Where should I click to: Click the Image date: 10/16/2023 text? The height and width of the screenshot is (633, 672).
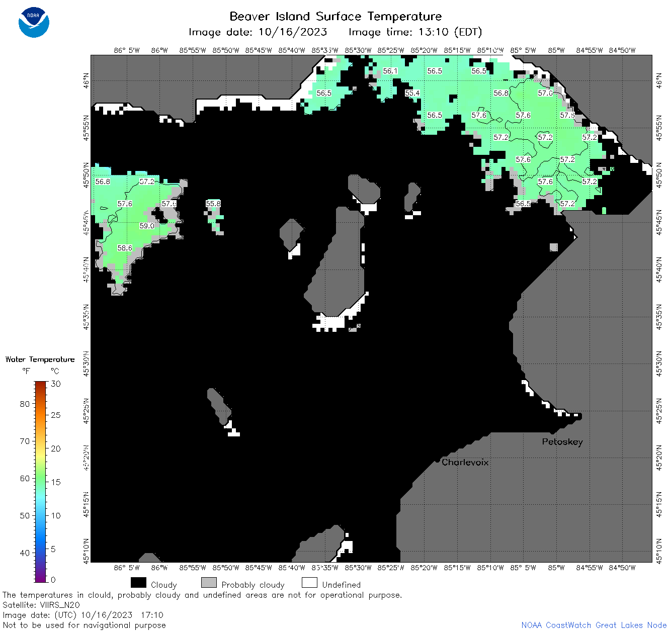click(258, 32)
